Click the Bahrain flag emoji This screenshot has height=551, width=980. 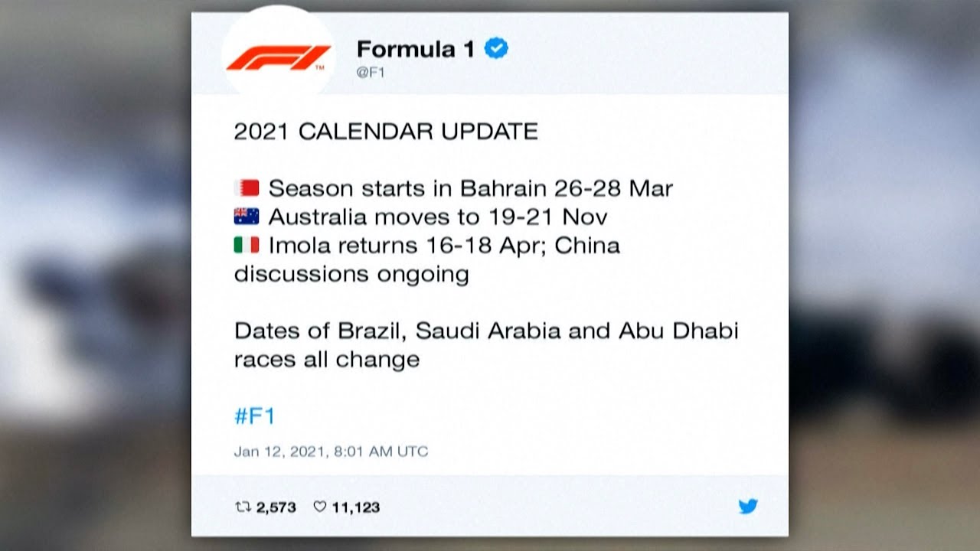pos(247,188)
